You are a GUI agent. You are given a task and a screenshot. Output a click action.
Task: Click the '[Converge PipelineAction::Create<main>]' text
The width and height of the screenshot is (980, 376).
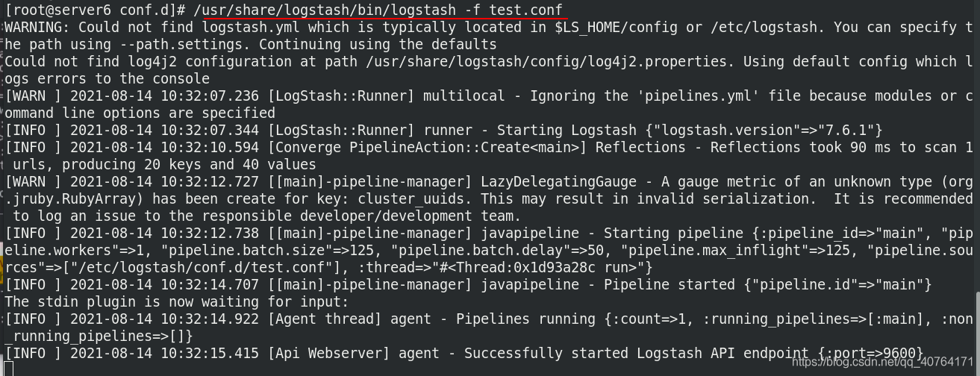(427, 147)
